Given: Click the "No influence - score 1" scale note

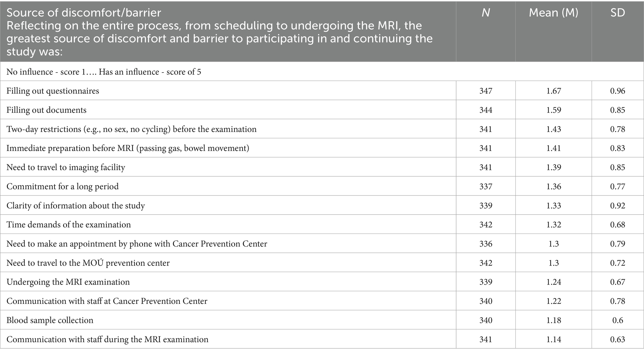Looking at the screenshot, I should point(104,72).
